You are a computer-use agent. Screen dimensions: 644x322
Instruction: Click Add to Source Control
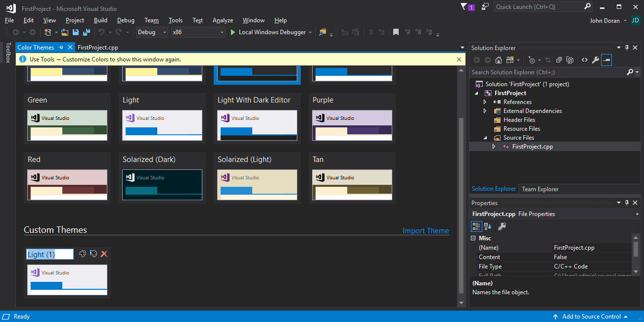[591, 317]
